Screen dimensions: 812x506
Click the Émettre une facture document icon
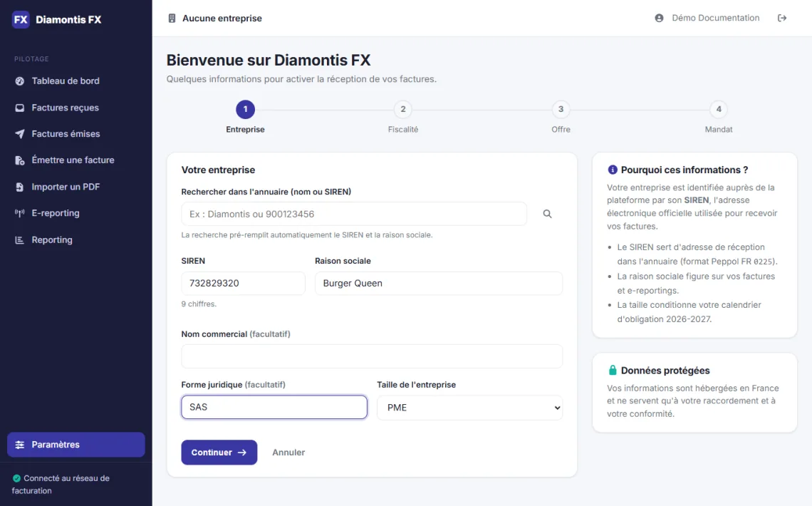click(x=20, y=160)
